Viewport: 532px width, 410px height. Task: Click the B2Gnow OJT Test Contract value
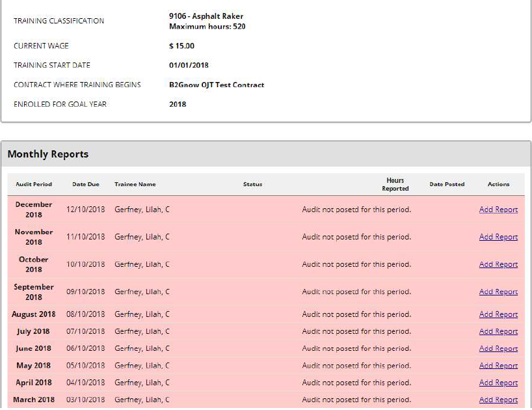[217, 85]
